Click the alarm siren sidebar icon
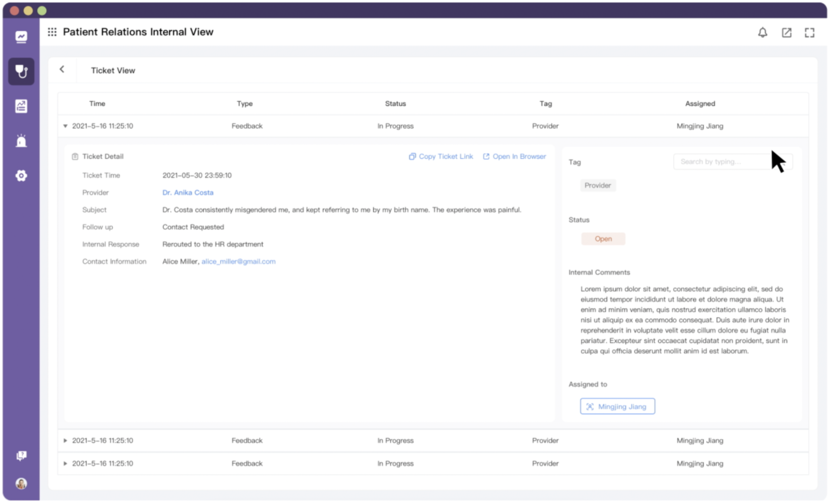This screenshot has width=830, height=504. (21, 141)
